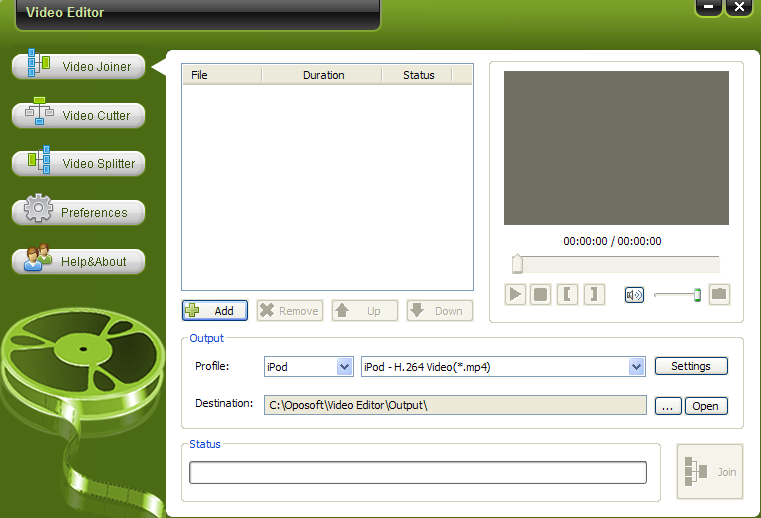Open Preferences
Image resolution: width=761 pixels, height=518 pixels.
(x=79, y=213)
